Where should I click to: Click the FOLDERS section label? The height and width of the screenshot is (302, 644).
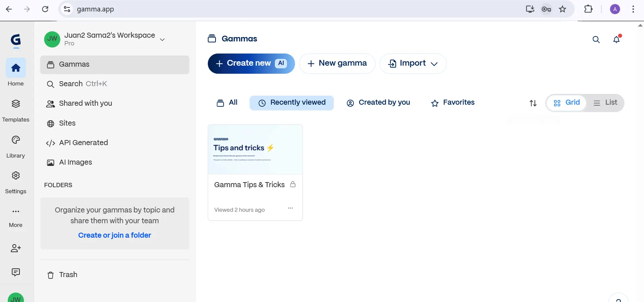pyautogui.click(x=58, y=185)
